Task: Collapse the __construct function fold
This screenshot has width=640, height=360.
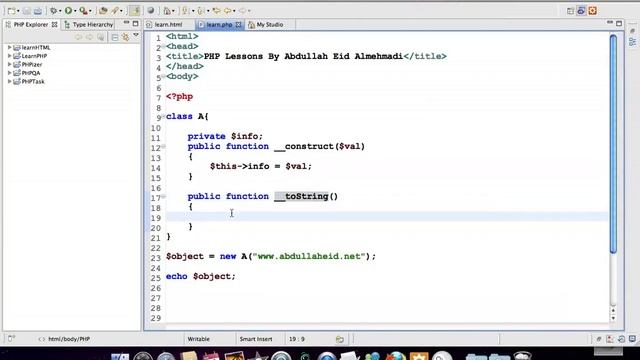Action: pyautogui.click(x=163, y=147)
